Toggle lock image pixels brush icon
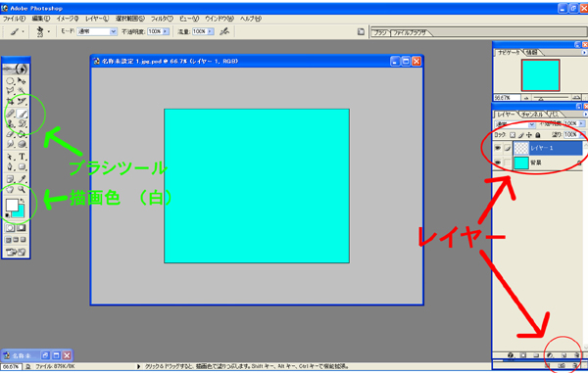The width and height of the screenshot is (588, 373). (521, 135)
